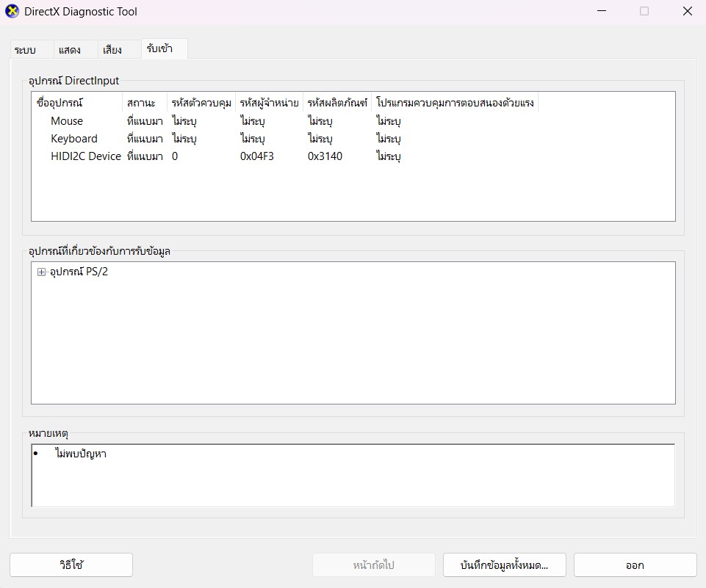Minimize the DirectX Diagnostic Tool window
Viewport: 706px width, 588px height.
pyautogui.click(x=602, y=12)
